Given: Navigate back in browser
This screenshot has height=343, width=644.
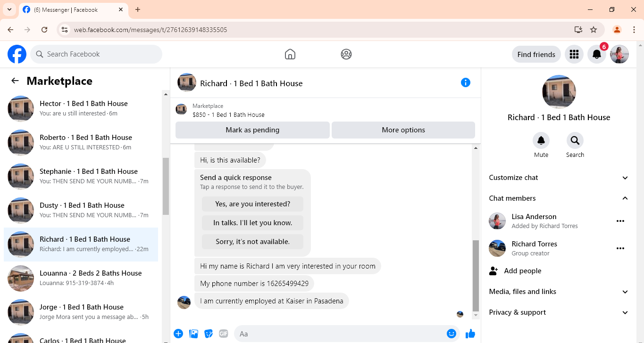Looking at the screenshot, I should (10, 30).
